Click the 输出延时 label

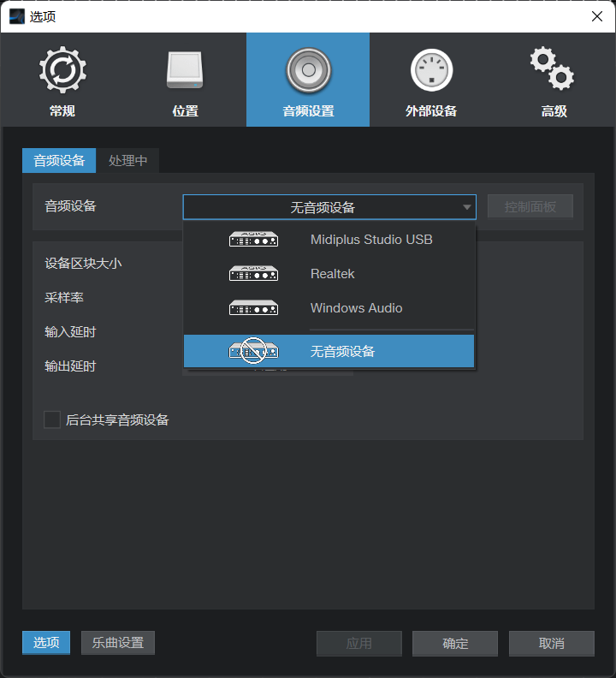click(x=70, y=366)
